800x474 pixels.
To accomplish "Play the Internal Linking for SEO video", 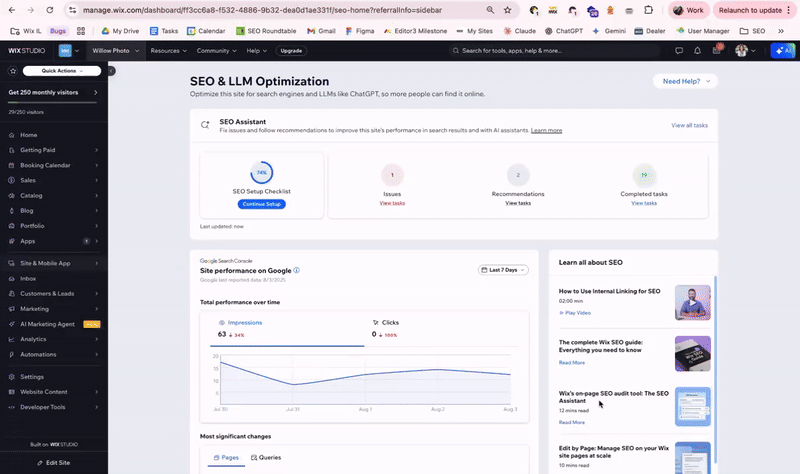I will coord(574,313).
